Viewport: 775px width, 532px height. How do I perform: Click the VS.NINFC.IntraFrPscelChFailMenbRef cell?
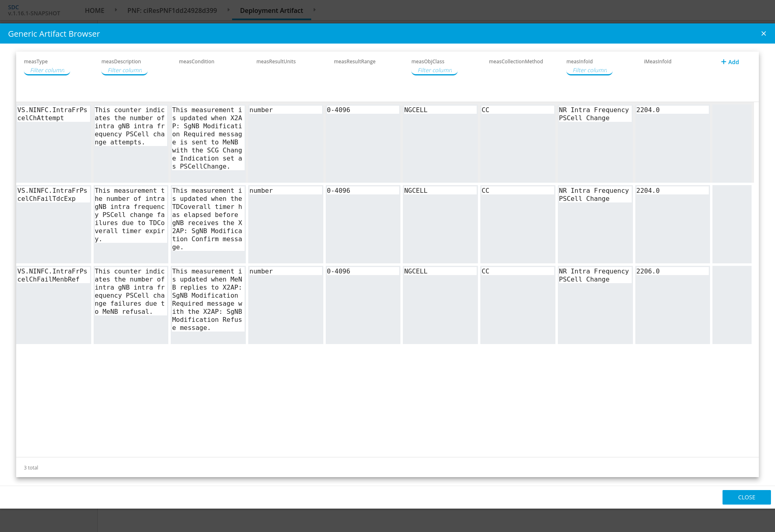point(53,275)
